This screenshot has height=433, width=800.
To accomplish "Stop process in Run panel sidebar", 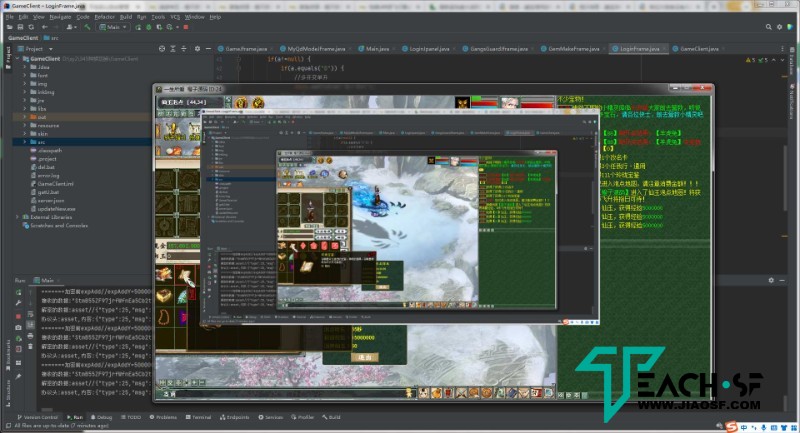I will [x=18, y=316].
